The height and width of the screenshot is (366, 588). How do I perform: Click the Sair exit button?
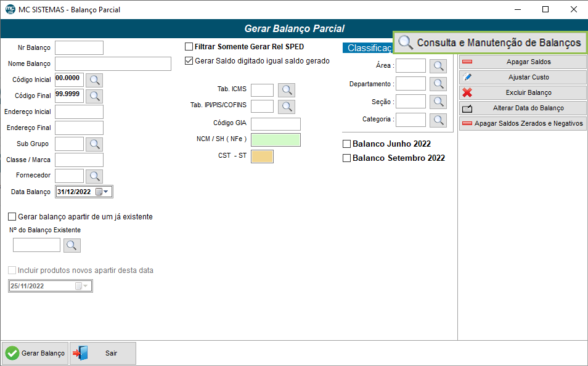pyautogui.click(x=103, y=353)
